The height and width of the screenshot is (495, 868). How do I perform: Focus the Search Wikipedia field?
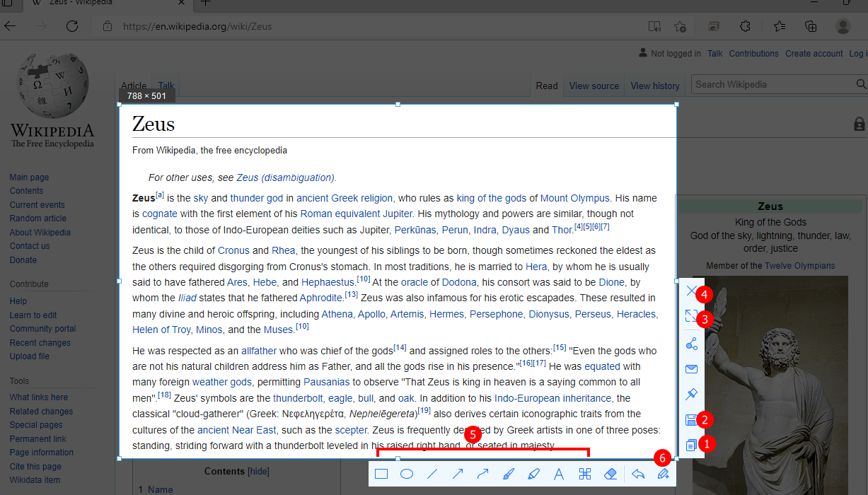(780, 84)
